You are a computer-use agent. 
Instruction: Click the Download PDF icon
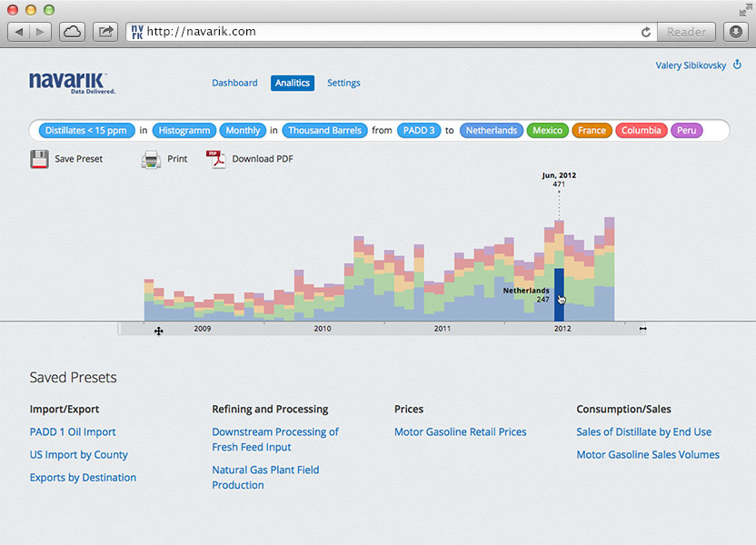pos(215,160)
